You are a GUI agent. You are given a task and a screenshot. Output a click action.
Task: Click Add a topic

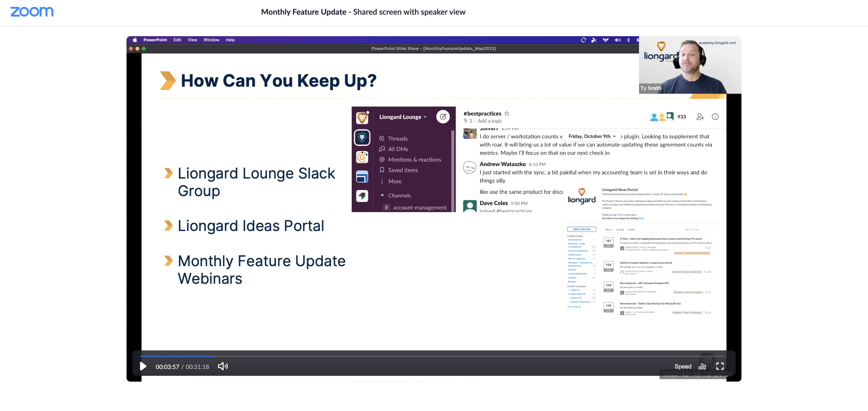490,121
